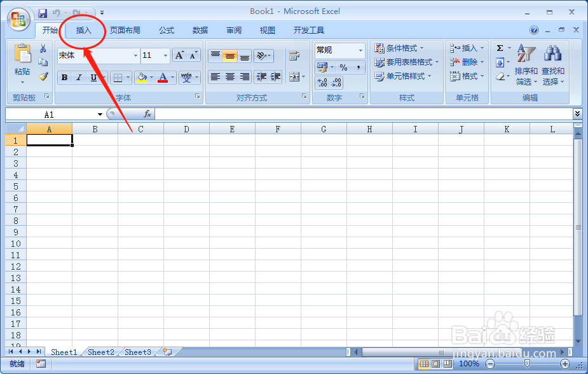Toggle middle vertical alignment
The width and height of the screenshot is (588, 374).
coord(230,55)
